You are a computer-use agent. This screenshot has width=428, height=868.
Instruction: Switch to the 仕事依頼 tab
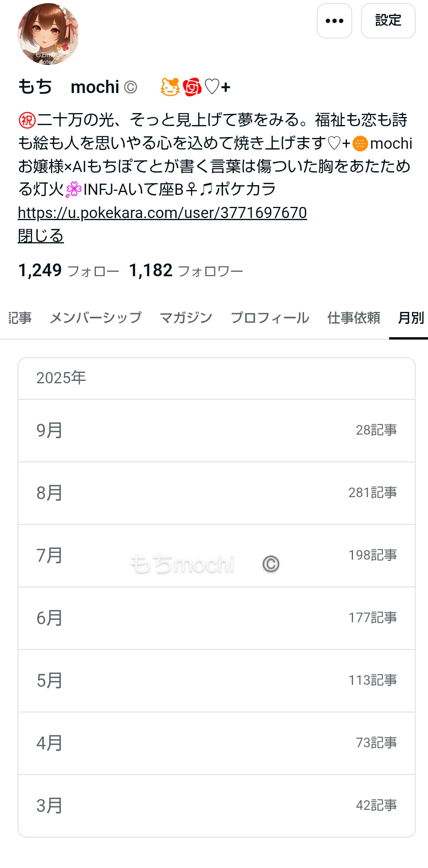point(354,318)
